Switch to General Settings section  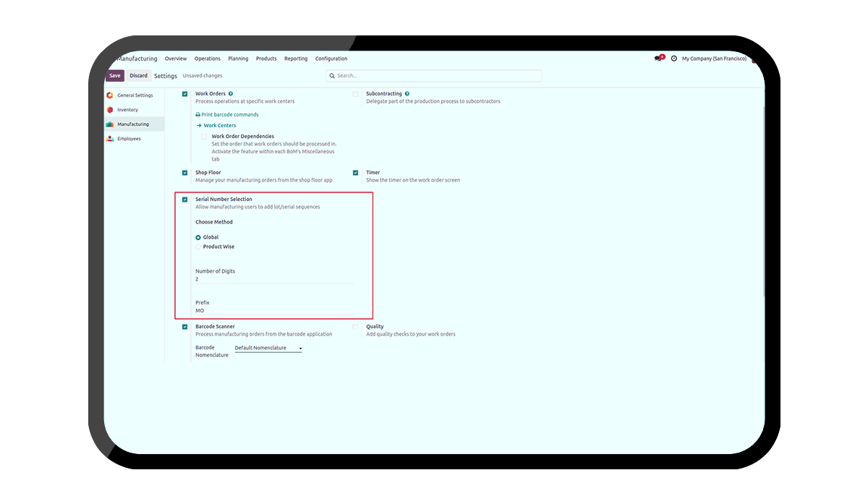click(x=135, y=95)
